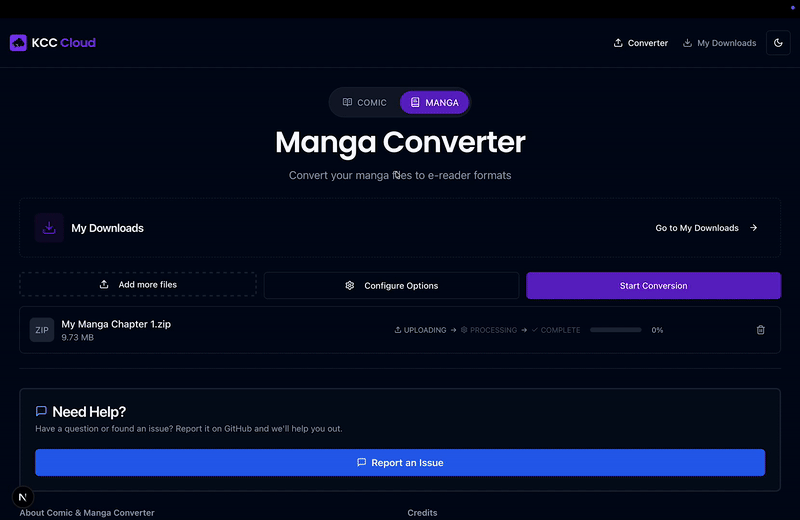Open the Converter nav link
The width and height of the screenshot is (800, 520).
point(641,43)
